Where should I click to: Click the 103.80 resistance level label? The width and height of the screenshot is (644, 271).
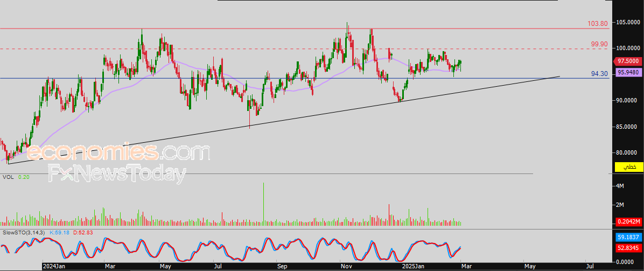click(x=598, y=24)
